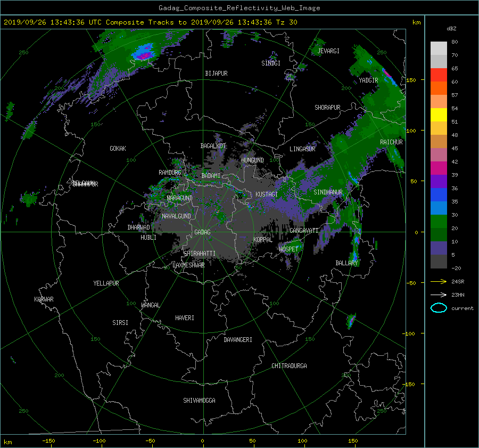Click the BALLARY city label
This screenshot has height=448, width=479.
[x=346, y=263]
